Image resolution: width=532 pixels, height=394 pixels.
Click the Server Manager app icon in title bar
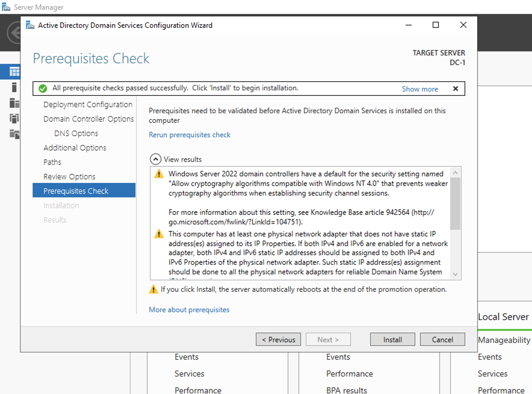[6, 7]
